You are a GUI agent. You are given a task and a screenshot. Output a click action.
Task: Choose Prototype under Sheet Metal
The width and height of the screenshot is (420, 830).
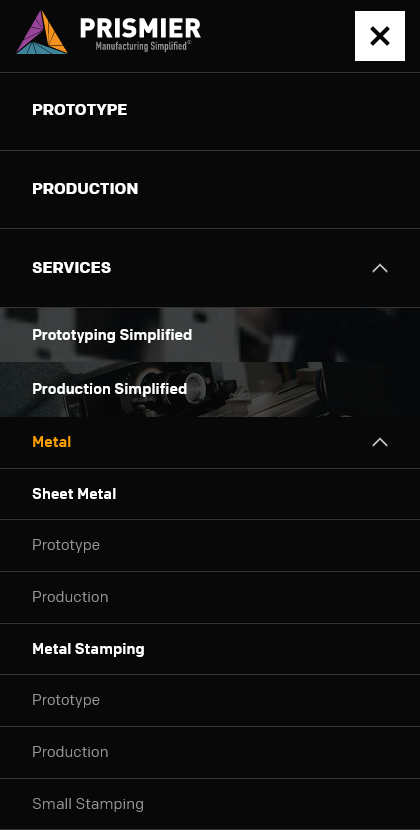tap(66, 545)
